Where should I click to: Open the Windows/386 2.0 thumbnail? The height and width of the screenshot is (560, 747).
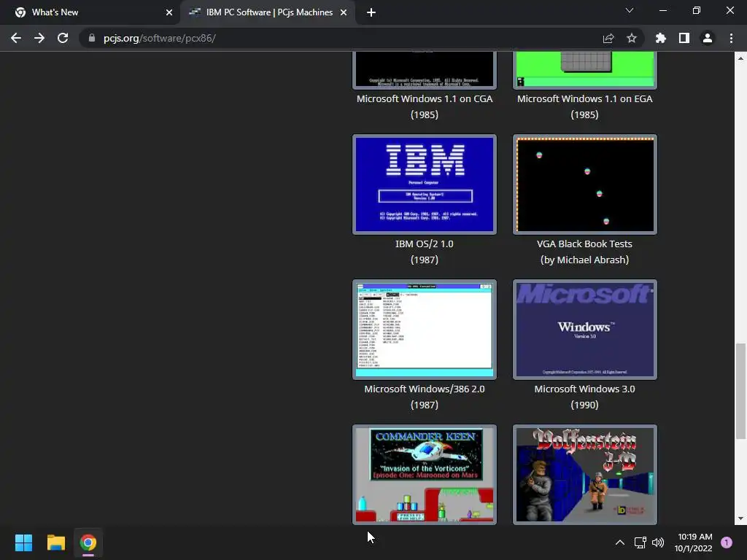pos(425,330)
